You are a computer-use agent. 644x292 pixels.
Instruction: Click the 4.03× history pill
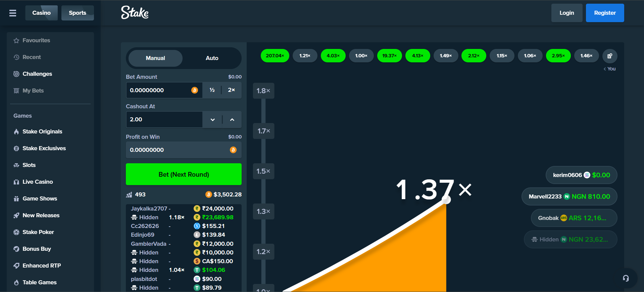tap(333, 56)
